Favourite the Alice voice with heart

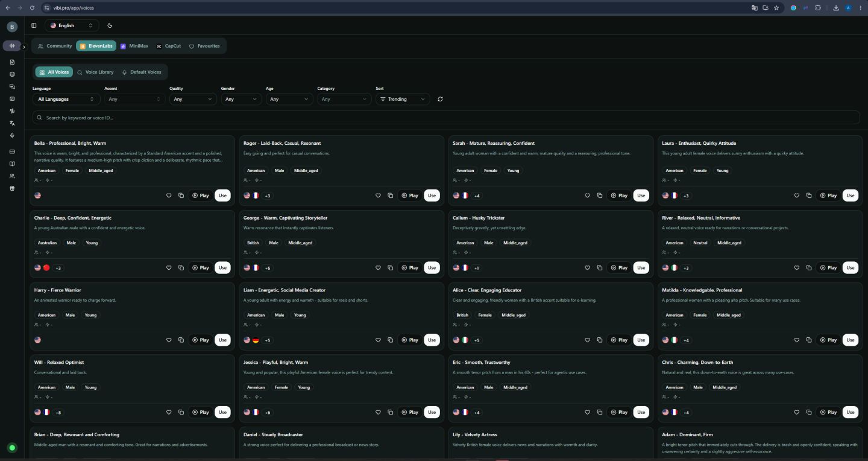[587, 340]
